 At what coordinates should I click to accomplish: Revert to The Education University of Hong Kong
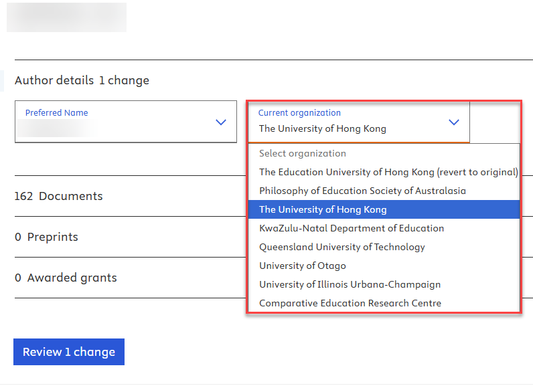point(388,172)
